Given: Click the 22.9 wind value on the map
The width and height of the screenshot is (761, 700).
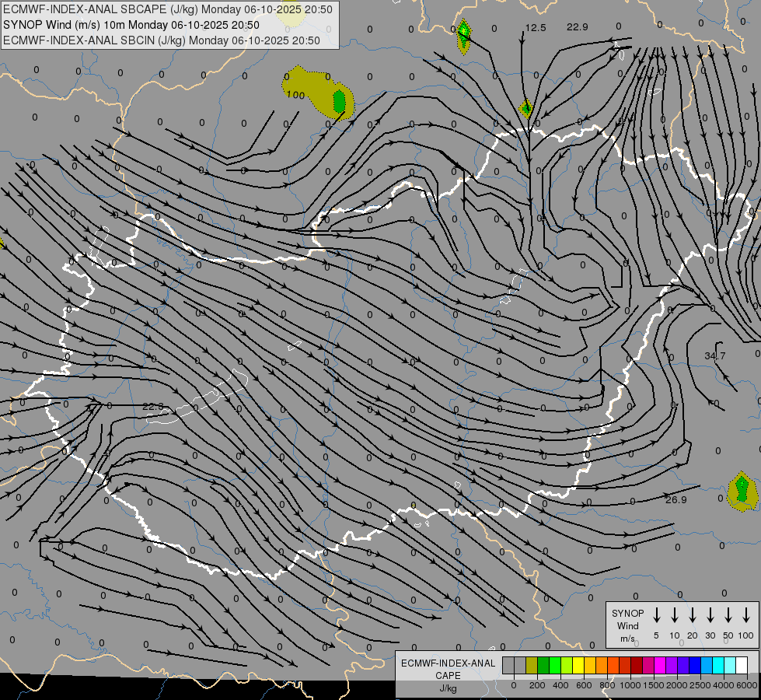Looking at the screenshot, I should click(x=577, y=27).
